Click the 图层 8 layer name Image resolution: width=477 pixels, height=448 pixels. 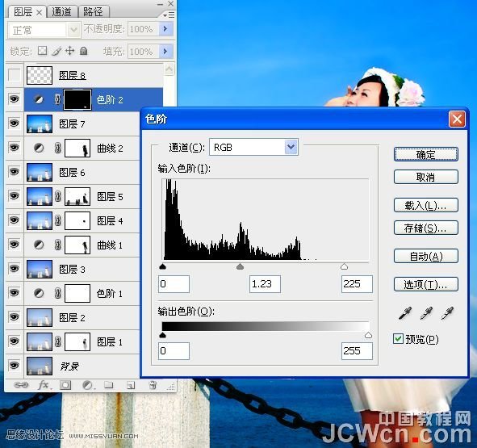pos(73,76)
